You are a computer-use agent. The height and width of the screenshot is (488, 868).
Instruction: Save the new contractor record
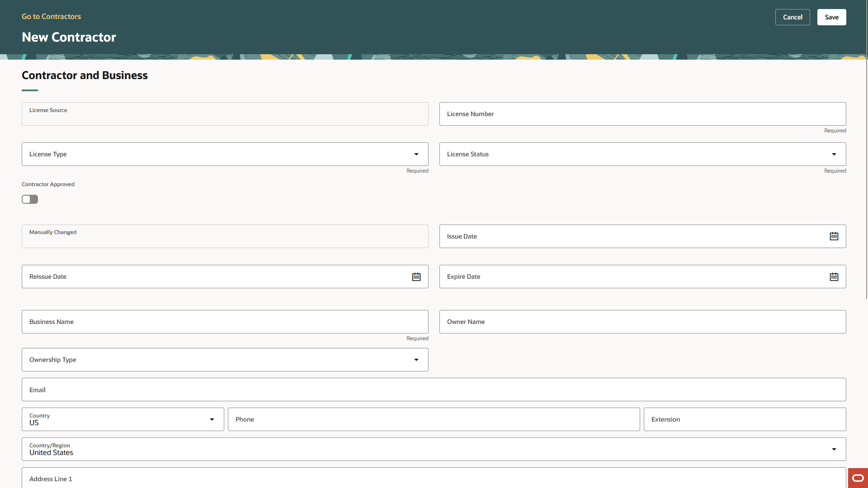(x=831, y=17)
